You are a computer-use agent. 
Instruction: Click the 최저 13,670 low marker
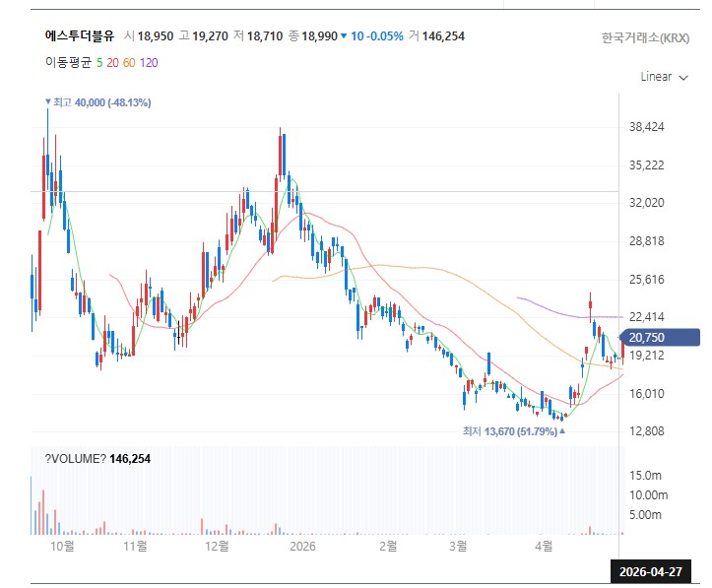[514, 430]
